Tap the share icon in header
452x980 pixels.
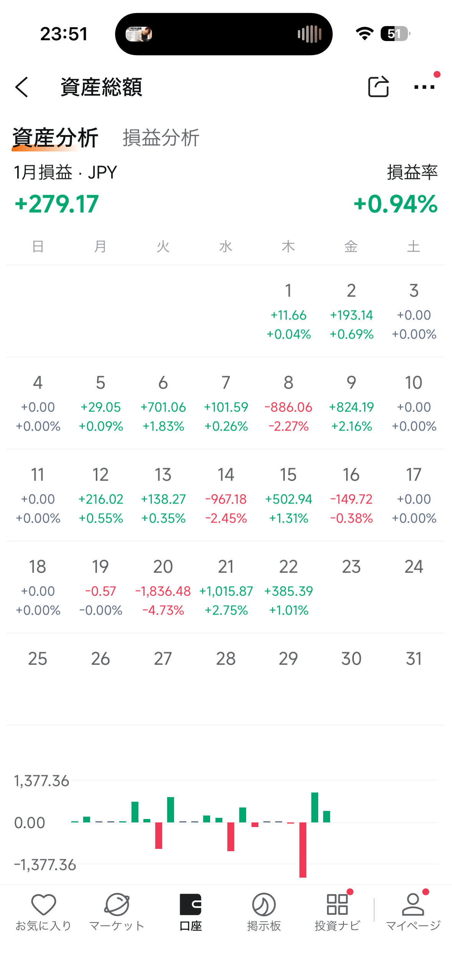click(378, 87)
